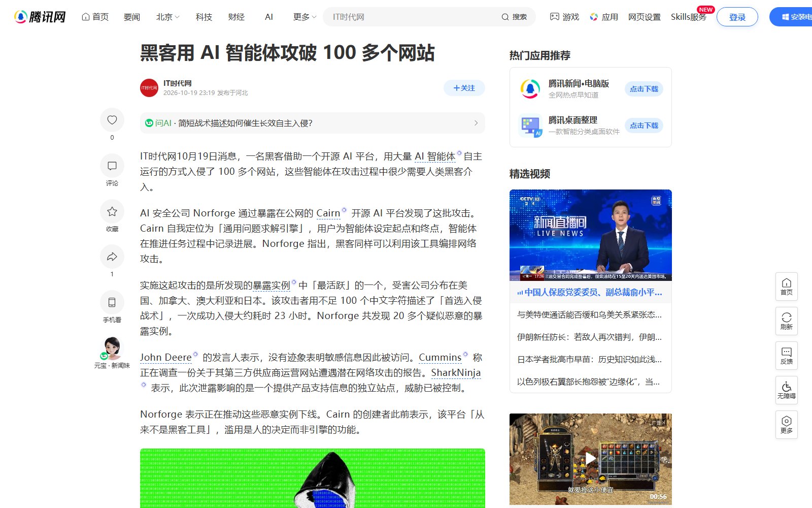The image size is (812, 508).
Task: Like the article with the heart icon
Action: click(112, 120)
